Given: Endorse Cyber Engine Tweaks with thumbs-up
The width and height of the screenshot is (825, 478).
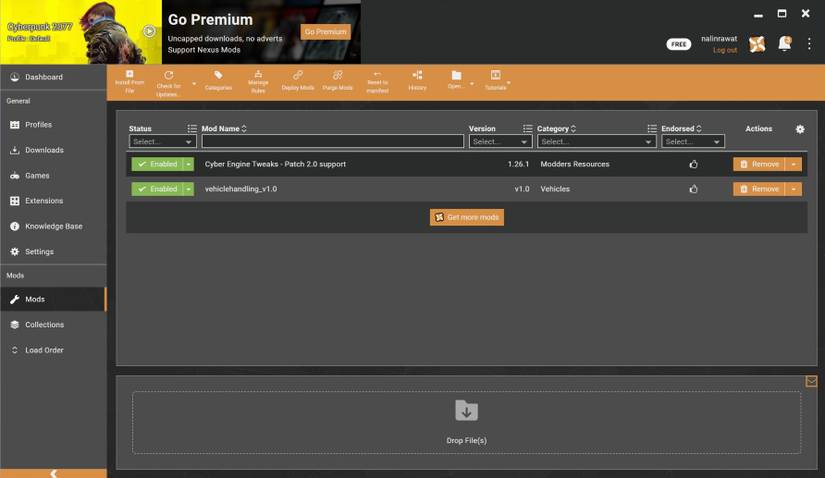Looking at the screenshot, I should (x=693, y=164).
